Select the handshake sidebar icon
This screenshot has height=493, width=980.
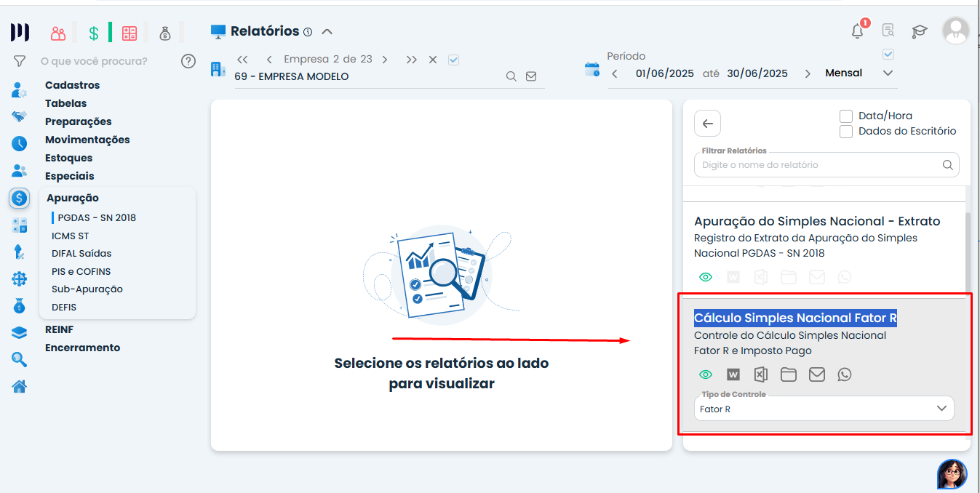[x=20, y=116]
